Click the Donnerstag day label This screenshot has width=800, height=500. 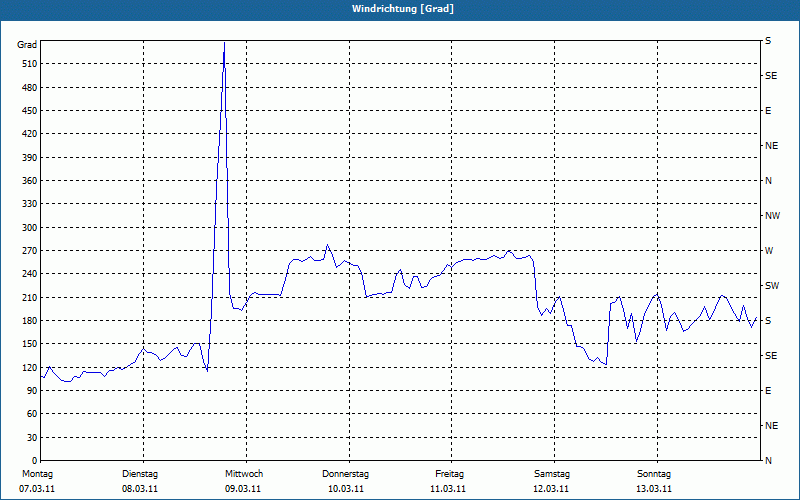coord(345,474)
